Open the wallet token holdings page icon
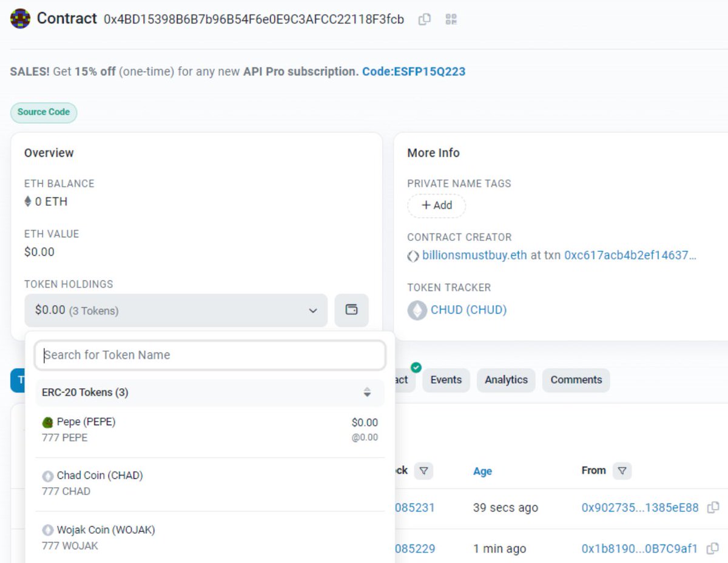 (x=351, y=310)
